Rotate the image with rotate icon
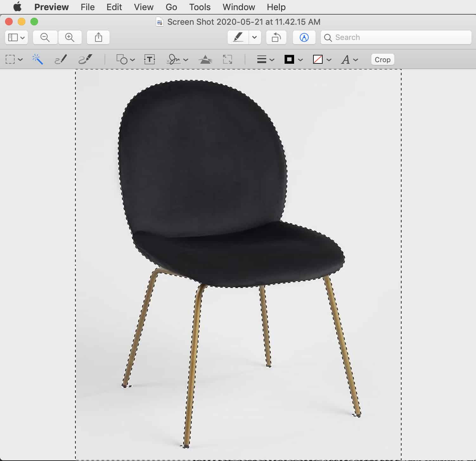This screenshot has width=476, height=461. pyautogui.click(x=276, y=37)
